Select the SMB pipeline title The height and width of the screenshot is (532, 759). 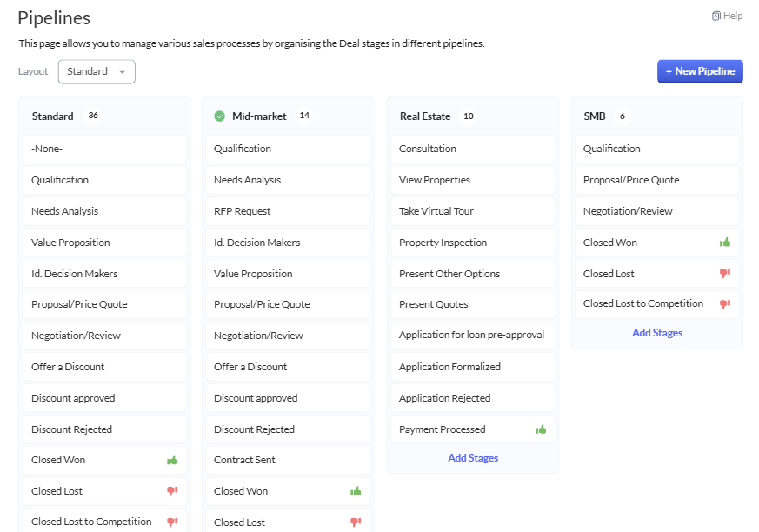point(595,116)
